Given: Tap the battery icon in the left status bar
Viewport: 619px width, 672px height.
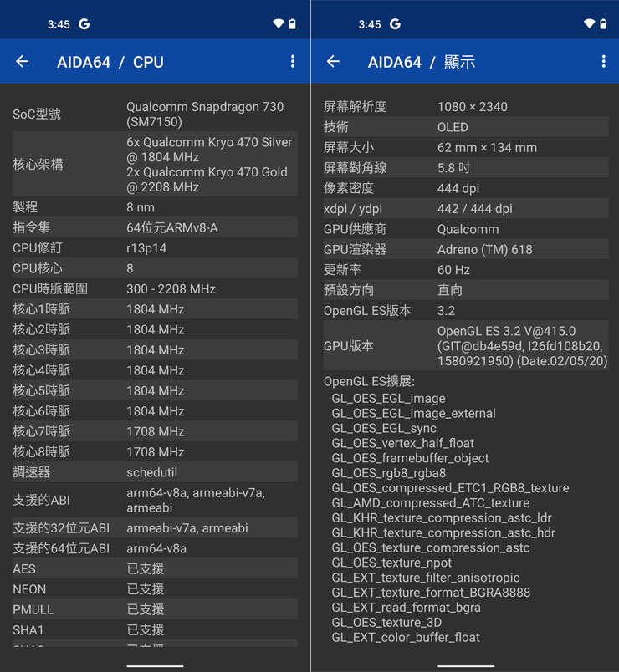Looking at the screenshot, I should (x=293, y=23).
